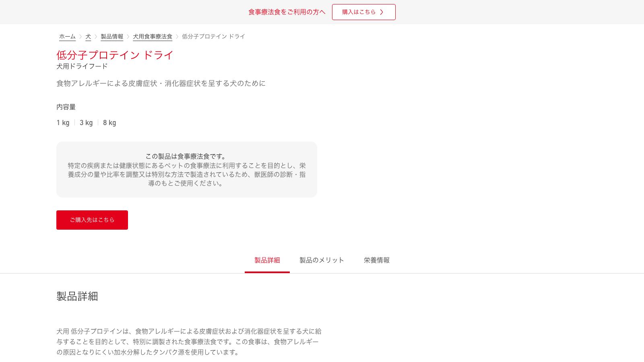Click the red ご購入先はこちら button

click(92, 220)
